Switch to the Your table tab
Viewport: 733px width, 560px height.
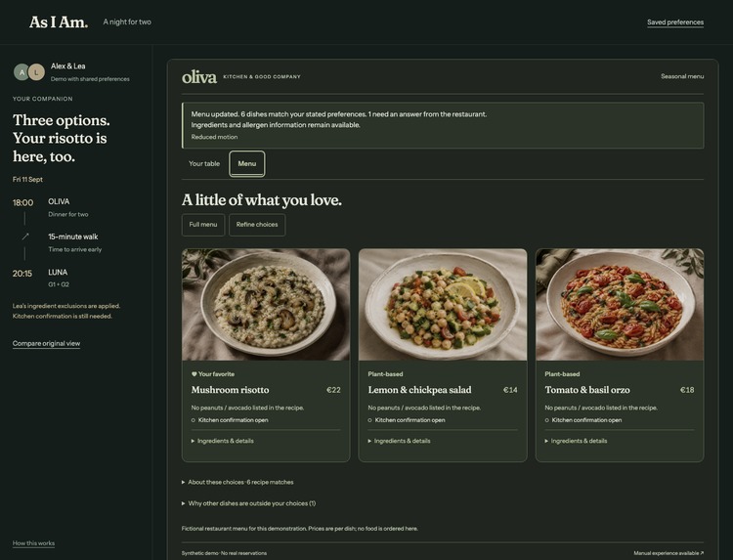[204, 163]
